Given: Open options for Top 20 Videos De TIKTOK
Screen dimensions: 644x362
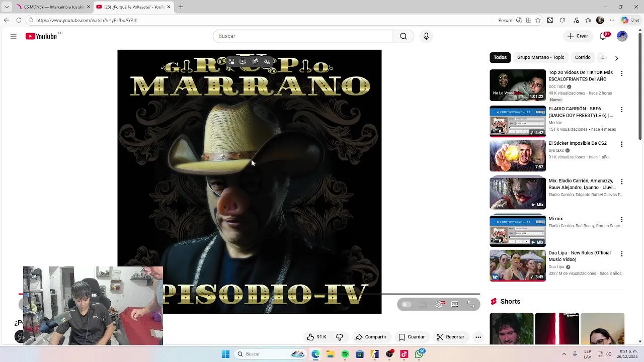Looking at the screenshot, I should pos(621,73).
